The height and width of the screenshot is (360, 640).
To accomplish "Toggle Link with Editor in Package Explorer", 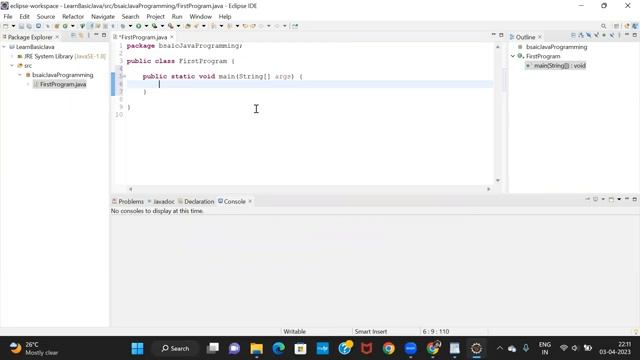I will (x=81, y=36).
